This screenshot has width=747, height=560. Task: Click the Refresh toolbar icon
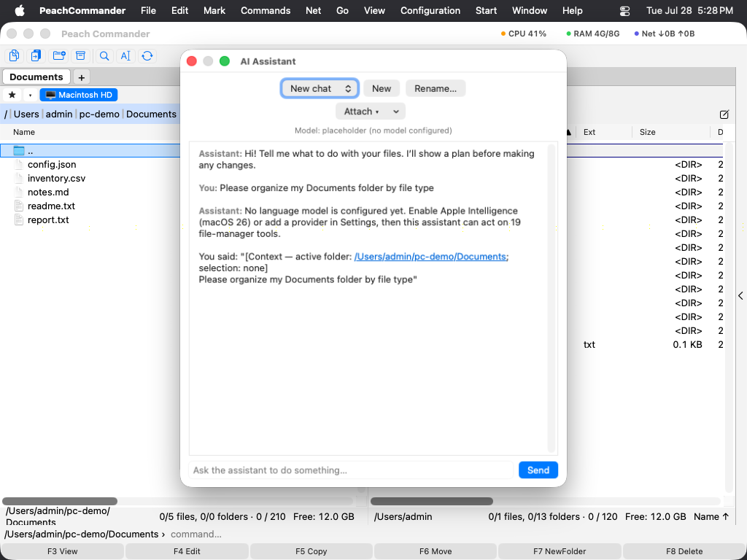[x=147, y=55]
